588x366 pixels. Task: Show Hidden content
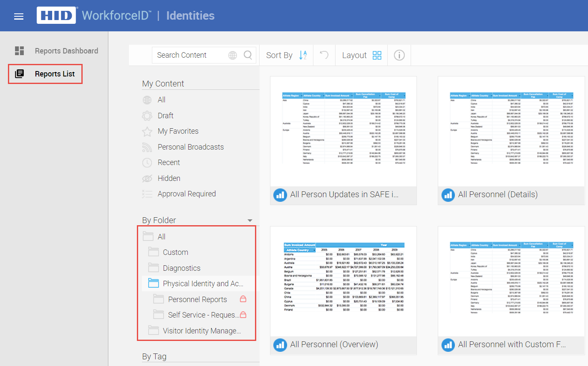click(169, 178)
